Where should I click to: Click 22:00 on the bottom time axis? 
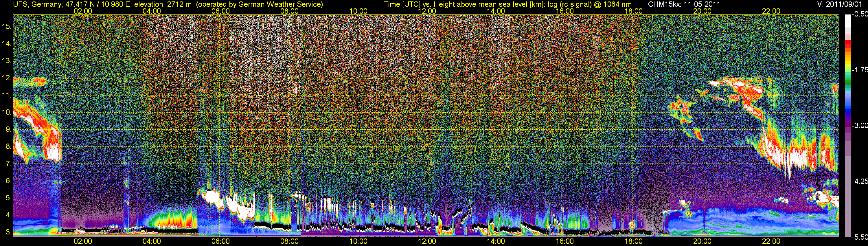(771, 241)
